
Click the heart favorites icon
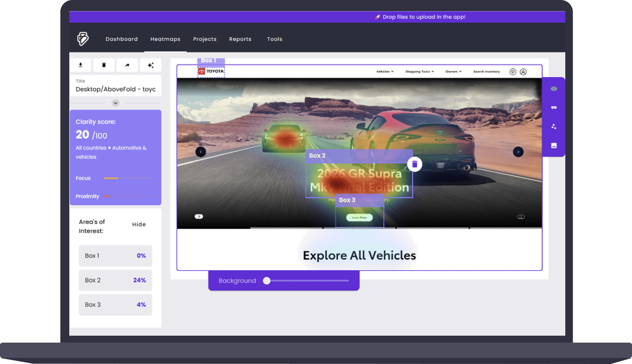pyautogui.click(x=513, y=72)
